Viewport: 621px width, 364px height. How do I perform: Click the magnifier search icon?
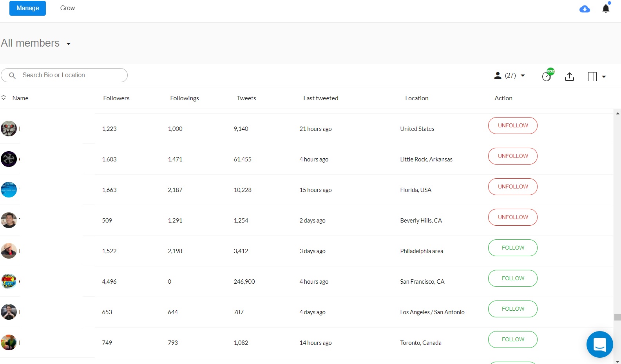[12, 75]
